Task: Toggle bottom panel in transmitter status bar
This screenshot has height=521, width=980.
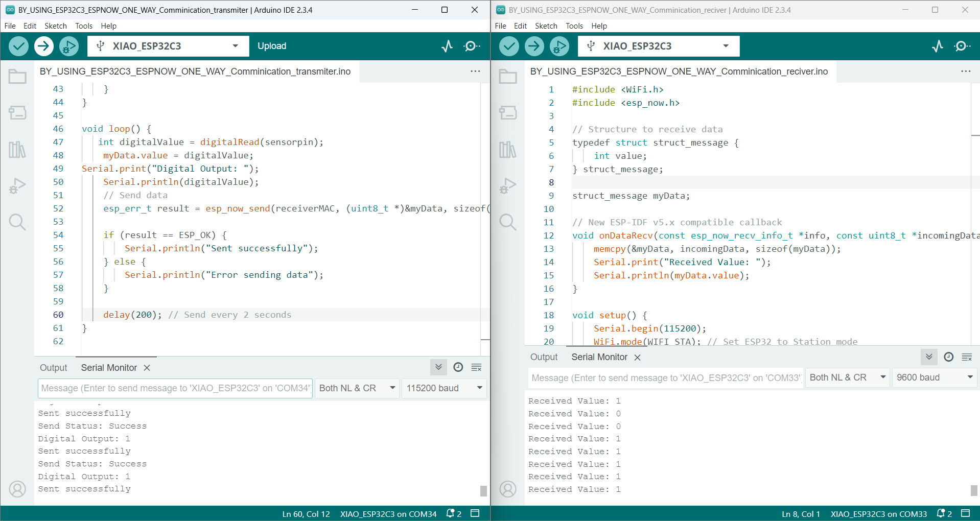Action: [x=475, y=514]
